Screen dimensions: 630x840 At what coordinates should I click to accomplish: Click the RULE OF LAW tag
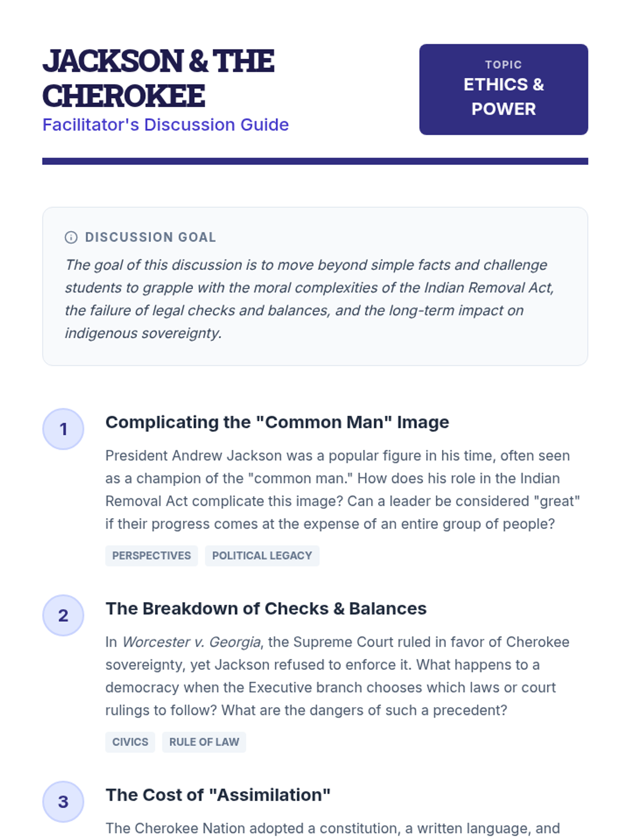(204, 742)
